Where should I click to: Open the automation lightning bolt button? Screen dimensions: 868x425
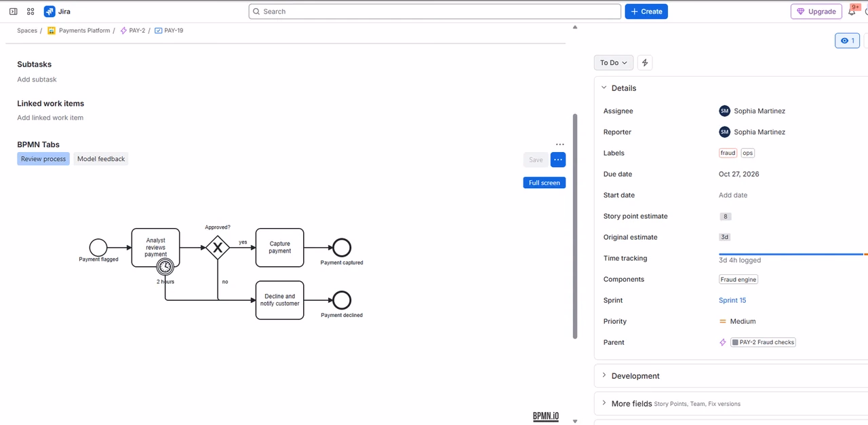click(x=645, y=62)
